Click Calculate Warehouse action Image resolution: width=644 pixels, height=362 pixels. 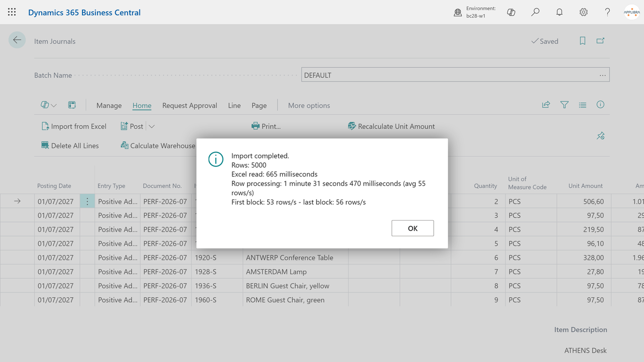point(157,145)
